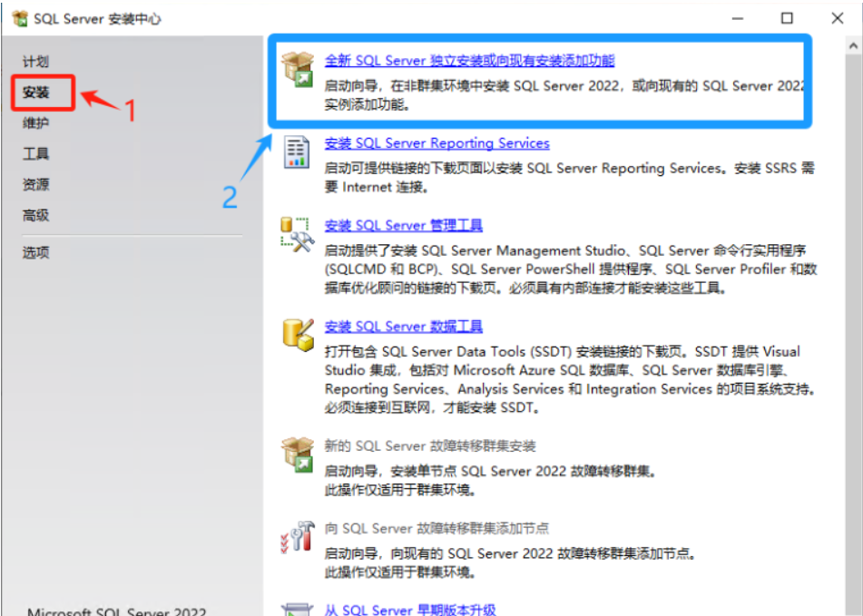The height and width of the screenshot is (616, 863).
Task: Click the SQL Server title bar app icon
Action: tap(20, 19)
